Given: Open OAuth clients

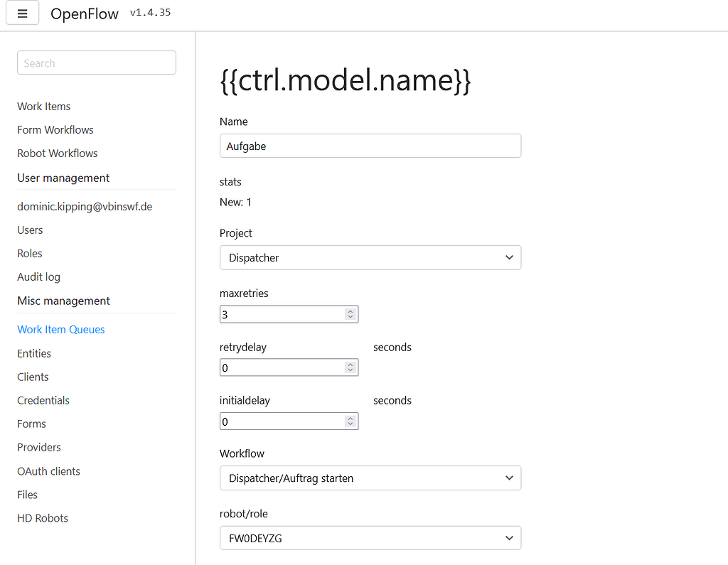Looking at the screenshot, I should click(48, 470).
